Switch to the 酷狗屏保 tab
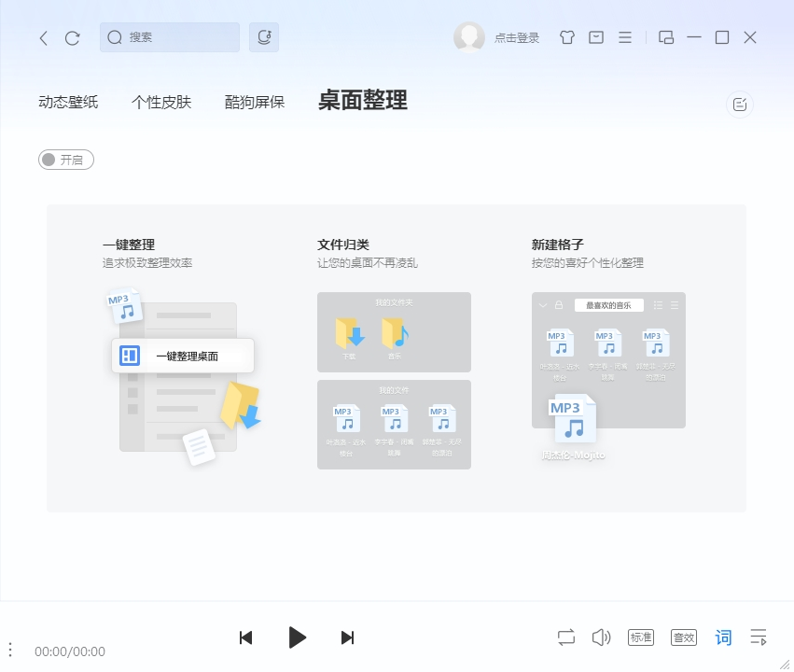The width and height of the screenshot is (794, 672). pyautogui.click(x=254, y=105)
